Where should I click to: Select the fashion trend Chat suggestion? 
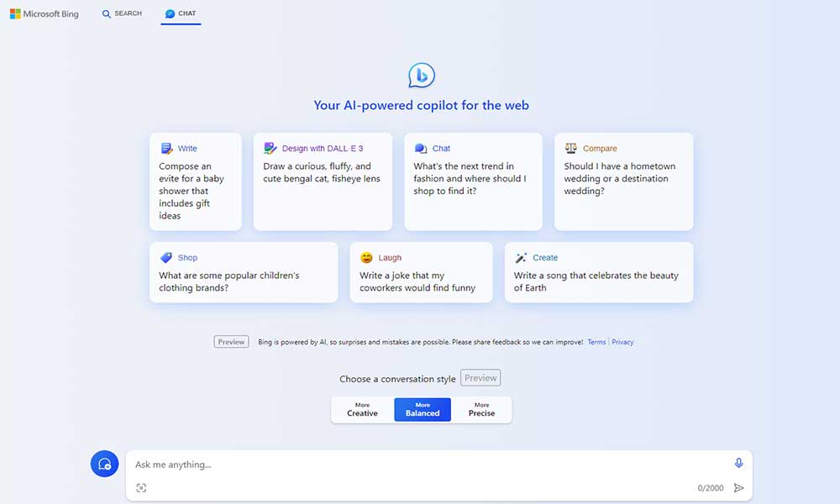point(475,181)
